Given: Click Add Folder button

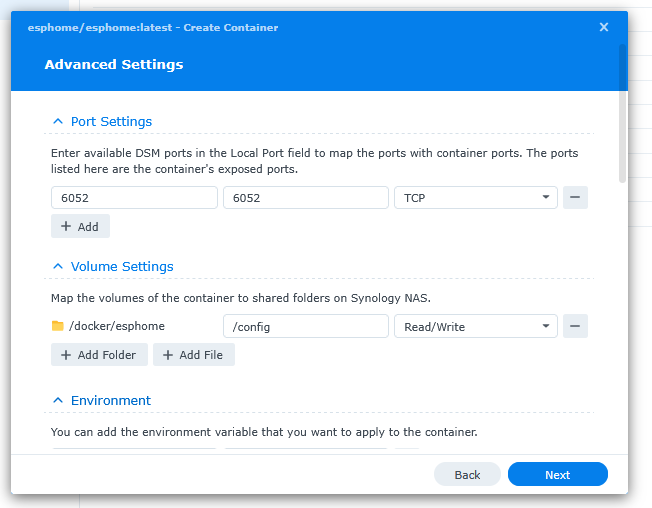Looking at the screenshot, I should tap(99, 355).
